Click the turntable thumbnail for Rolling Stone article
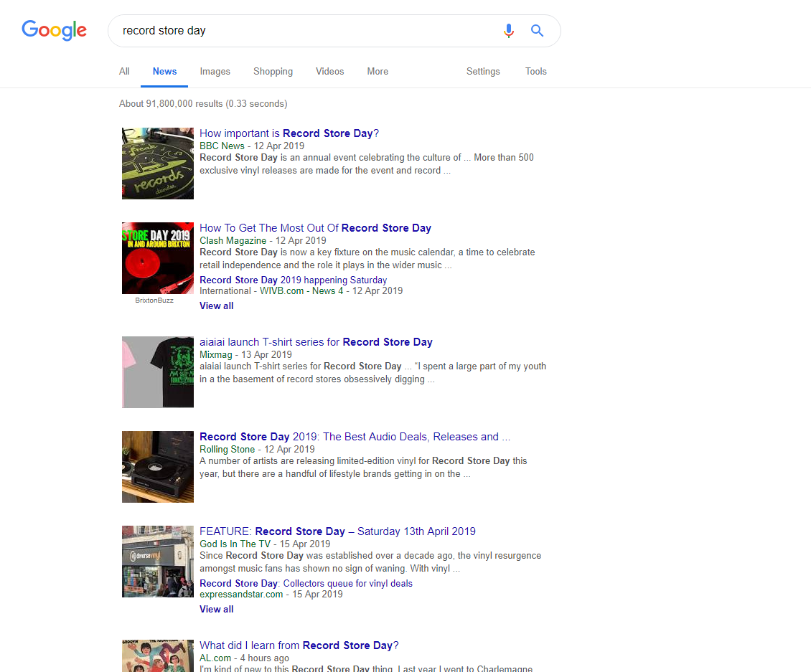Viewport: 811px width, 672px height. [158, 467]
